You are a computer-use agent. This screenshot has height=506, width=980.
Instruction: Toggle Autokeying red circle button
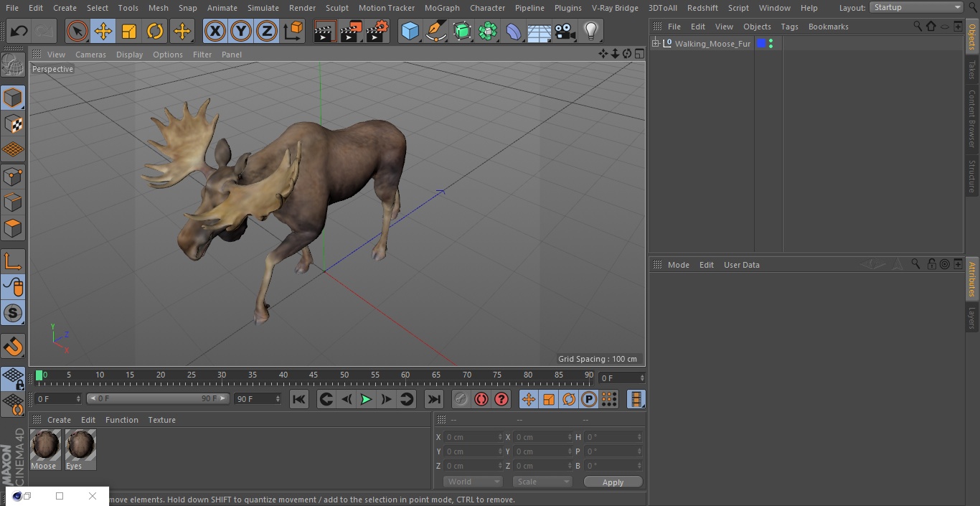481,399
